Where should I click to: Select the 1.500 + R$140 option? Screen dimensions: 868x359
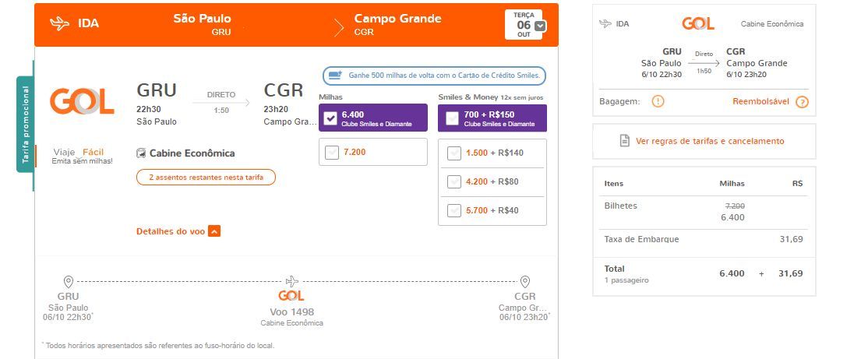click(454, 153)
